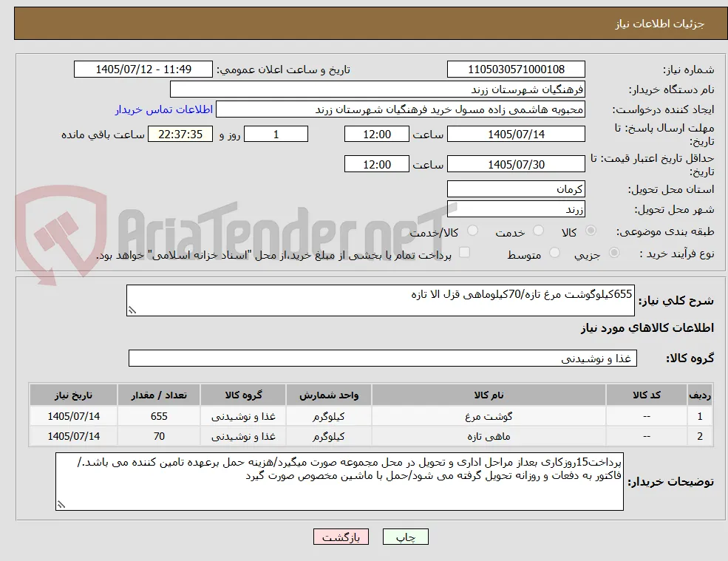Click the گوشت مرغ item cell
The image size is (728, 561).
point(489,416)
